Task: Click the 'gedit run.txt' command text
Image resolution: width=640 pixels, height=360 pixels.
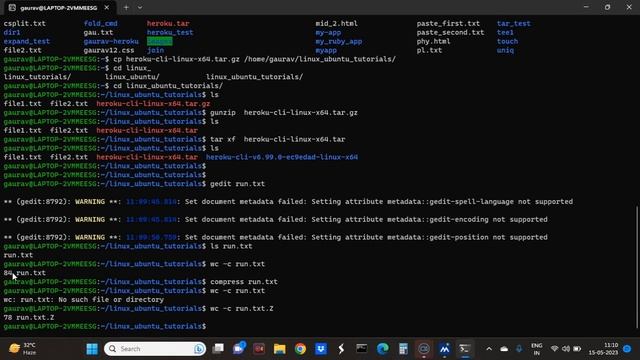Action: (x=237, y=184)
